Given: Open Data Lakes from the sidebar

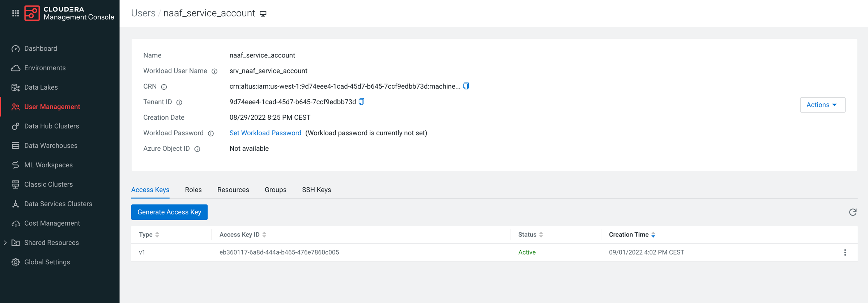Looking at the screenshot, I should click(x=41, y=87).
